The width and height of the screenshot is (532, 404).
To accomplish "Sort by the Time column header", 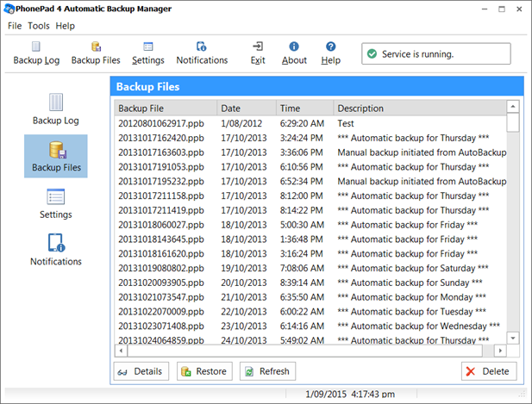I will [x=304, y=109].
